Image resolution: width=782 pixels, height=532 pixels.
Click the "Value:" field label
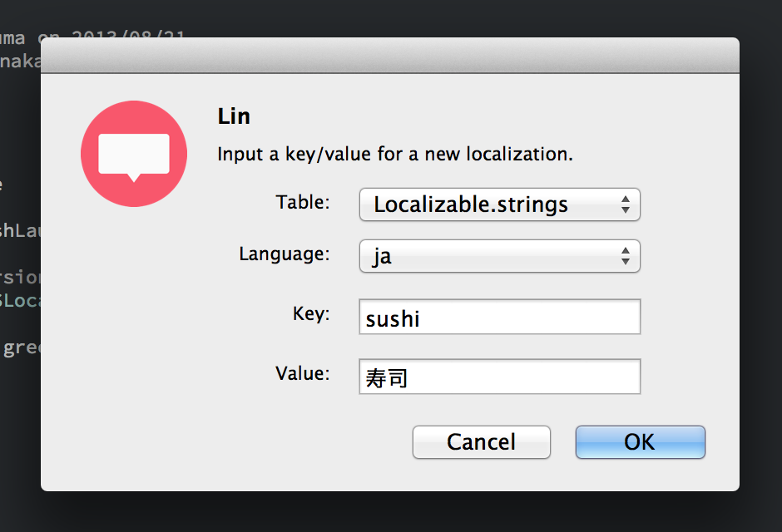pyautogui.click(x=303, y=374)
